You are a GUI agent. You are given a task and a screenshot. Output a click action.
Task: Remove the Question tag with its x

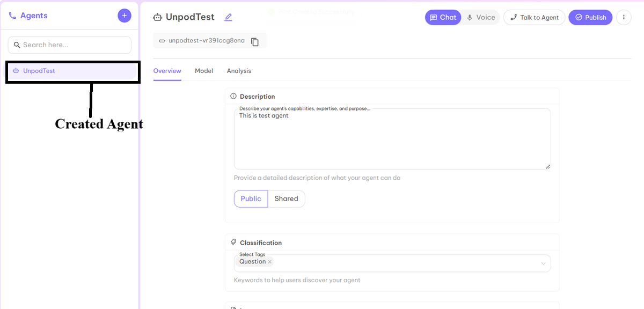[x=270, y=262]
